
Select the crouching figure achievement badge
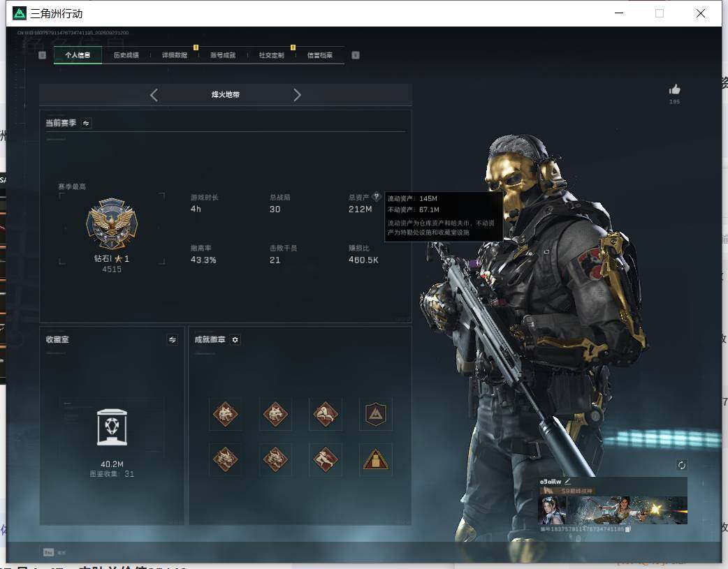326,414
